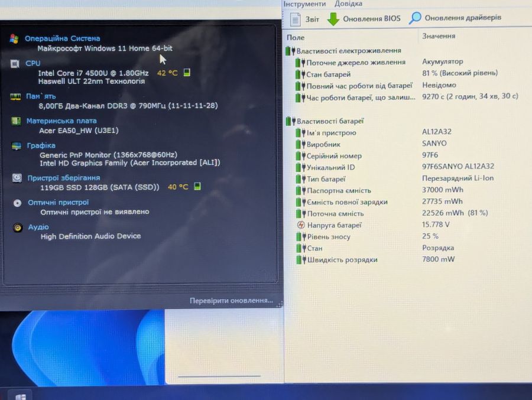Click the value Перезарядний Li-Ion
The height and width of the screenshot is (400, 532).
458,178
